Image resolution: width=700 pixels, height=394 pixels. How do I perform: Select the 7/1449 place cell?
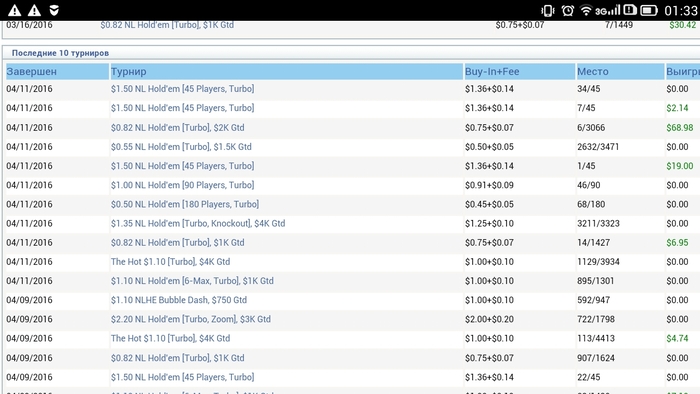619,25
